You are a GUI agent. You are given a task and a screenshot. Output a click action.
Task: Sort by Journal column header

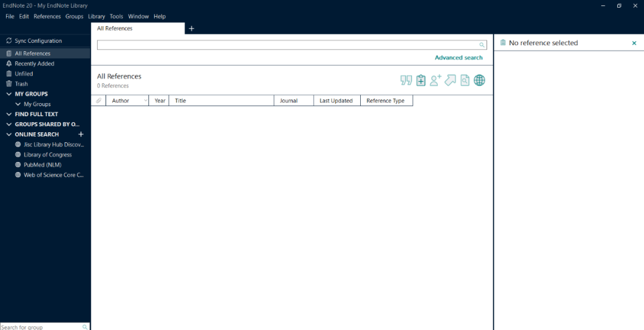(x=293, y=101)
